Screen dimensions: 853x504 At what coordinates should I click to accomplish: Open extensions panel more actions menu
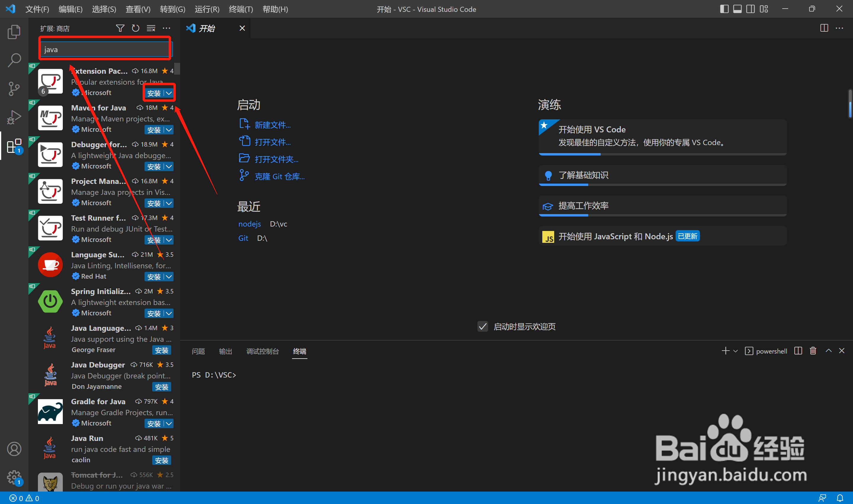166,28
